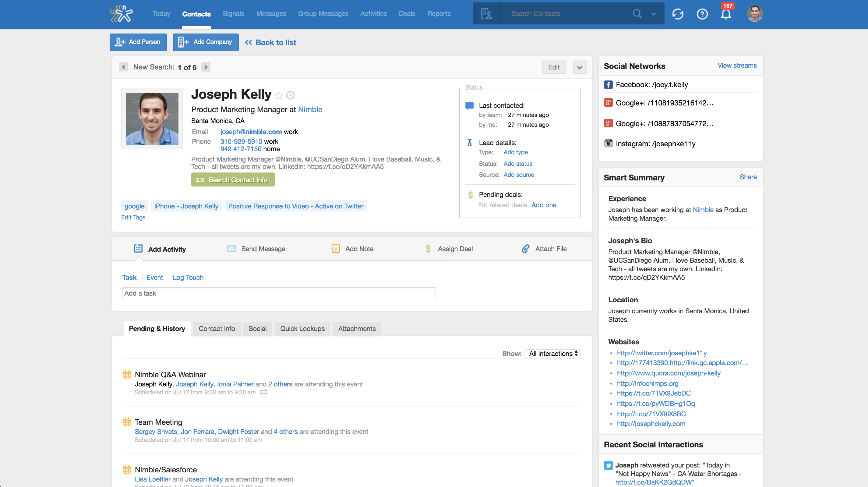Toggle the clock reminder icon beside name

coord(291,95)
